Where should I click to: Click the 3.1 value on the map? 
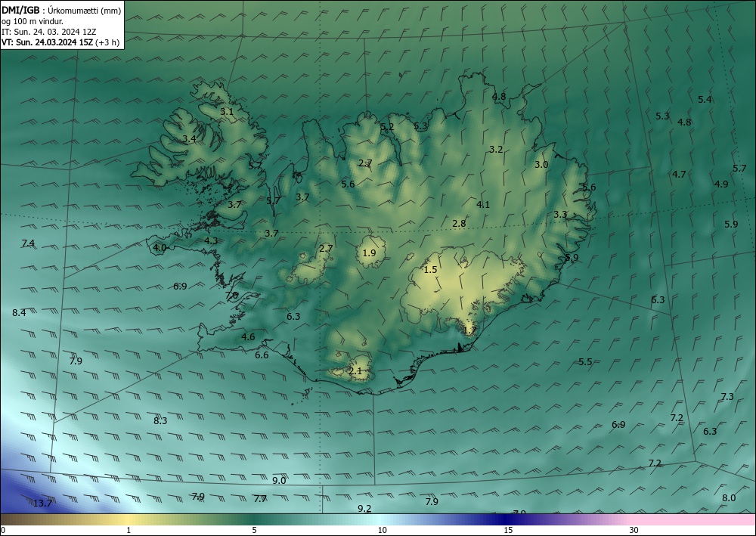[227, 112]
